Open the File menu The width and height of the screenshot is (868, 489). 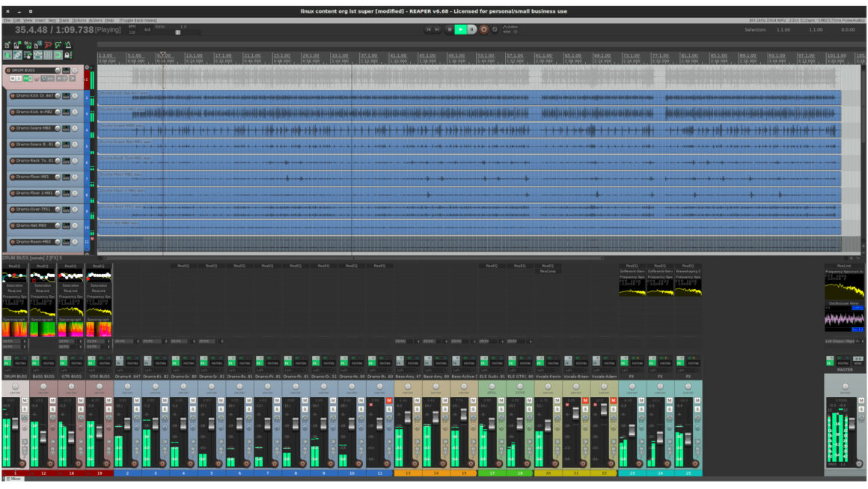[7, 20]
